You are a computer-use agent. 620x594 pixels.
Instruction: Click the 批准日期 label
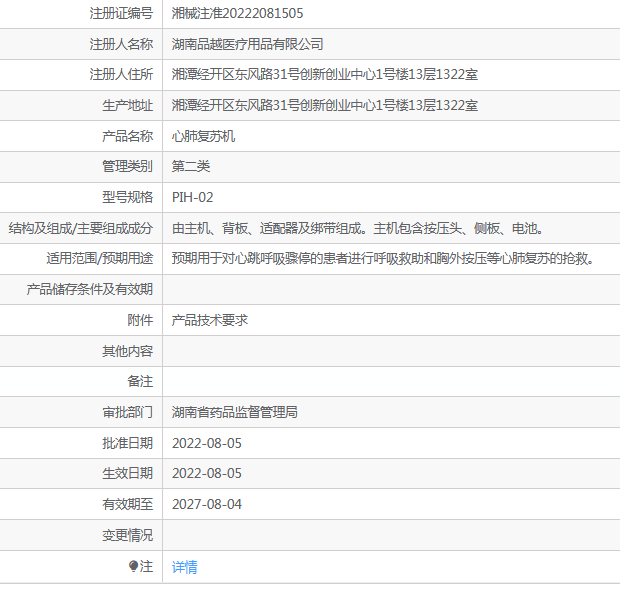tap(127, 443)
